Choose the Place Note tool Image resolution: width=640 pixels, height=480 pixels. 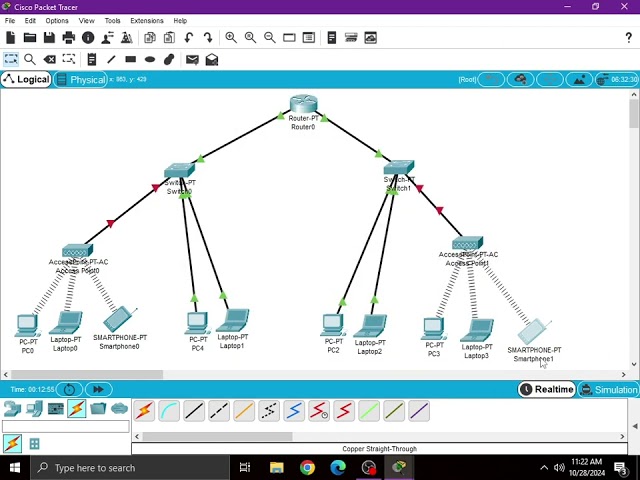pyautogui.click(x=92, y=60)
